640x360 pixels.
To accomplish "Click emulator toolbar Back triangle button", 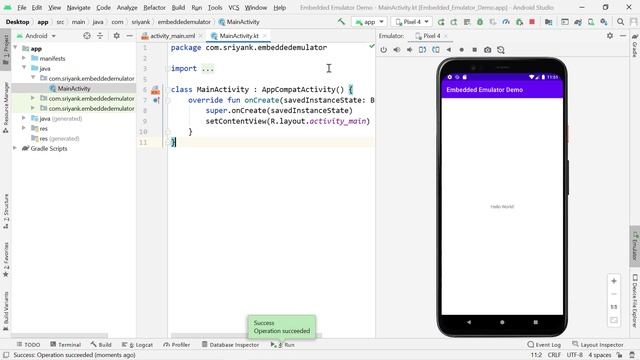I will [x=449, y=50].
